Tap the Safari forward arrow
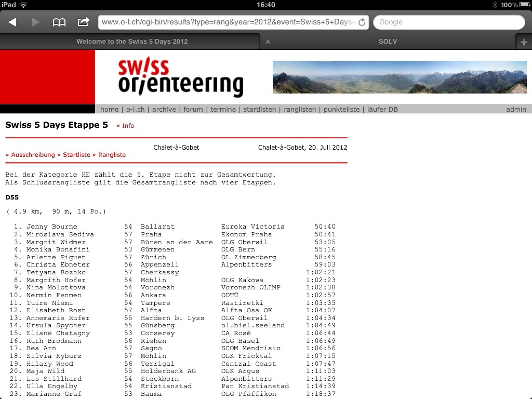The width and height of the screenshot is (532, 399). (36, 22)
